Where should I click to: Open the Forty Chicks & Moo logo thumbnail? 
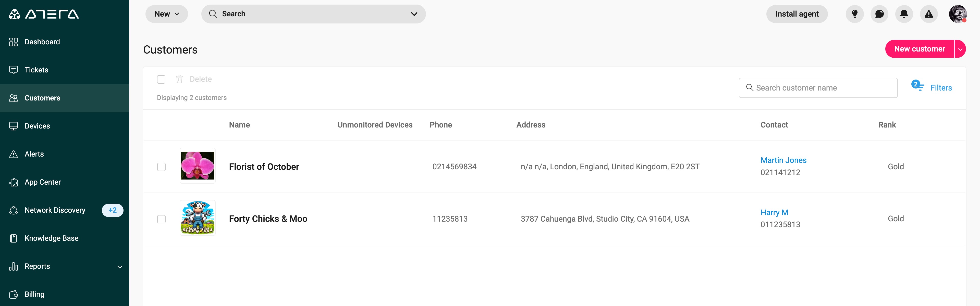[198, 218]
